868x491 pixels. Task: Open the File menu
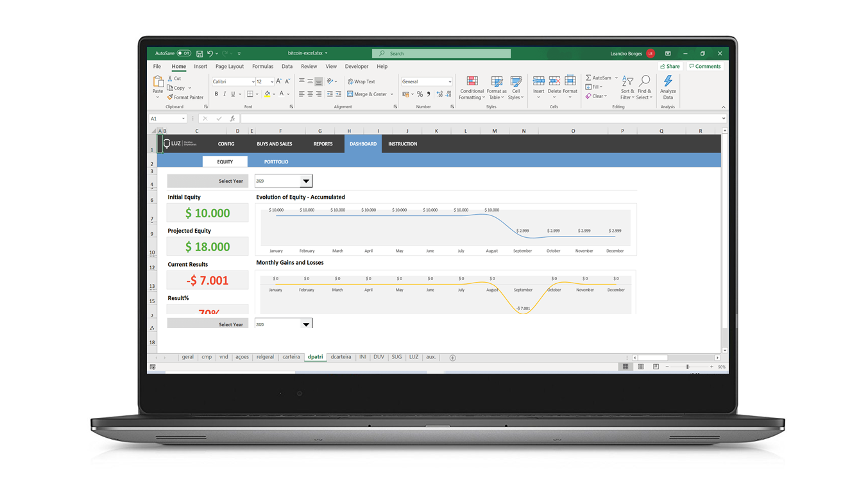tap(157, 67)
